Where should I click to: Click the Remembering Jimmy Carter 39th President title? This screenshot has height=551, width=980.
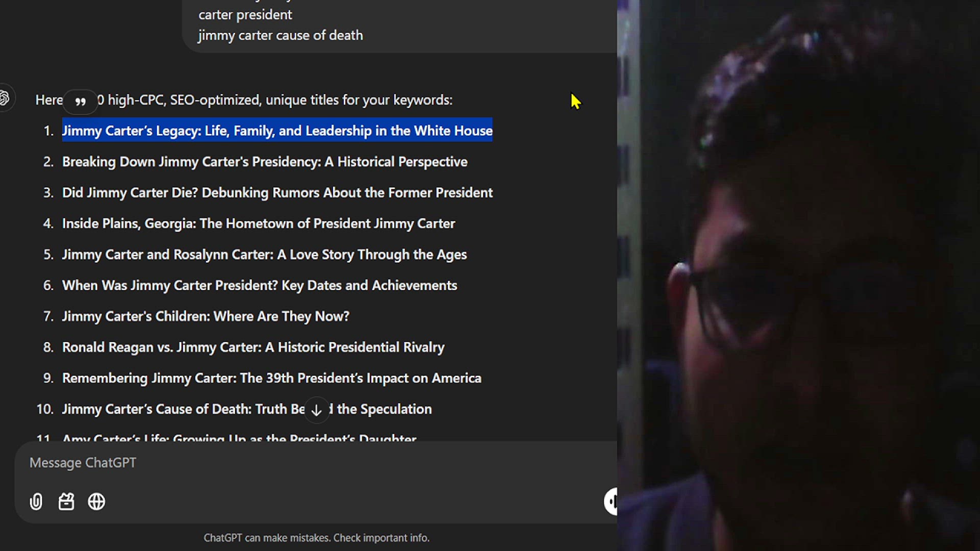[x=272, y=379]
